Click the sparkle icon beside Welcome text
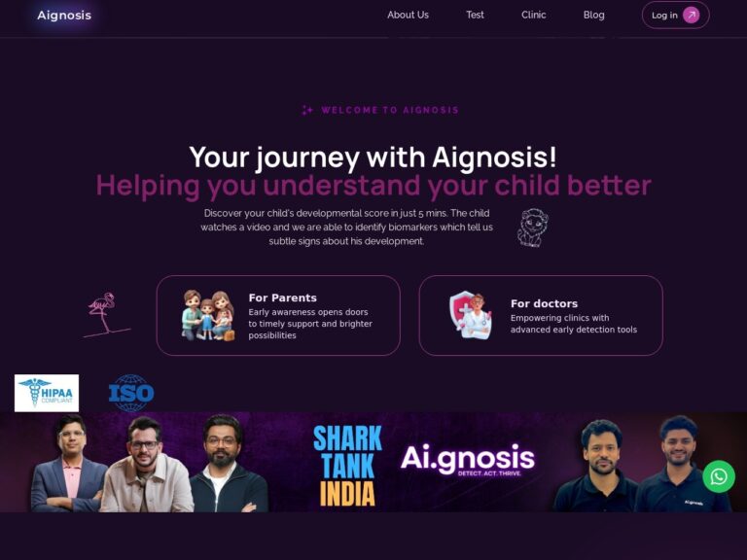747x560 pixels. (x=307, y=111)
